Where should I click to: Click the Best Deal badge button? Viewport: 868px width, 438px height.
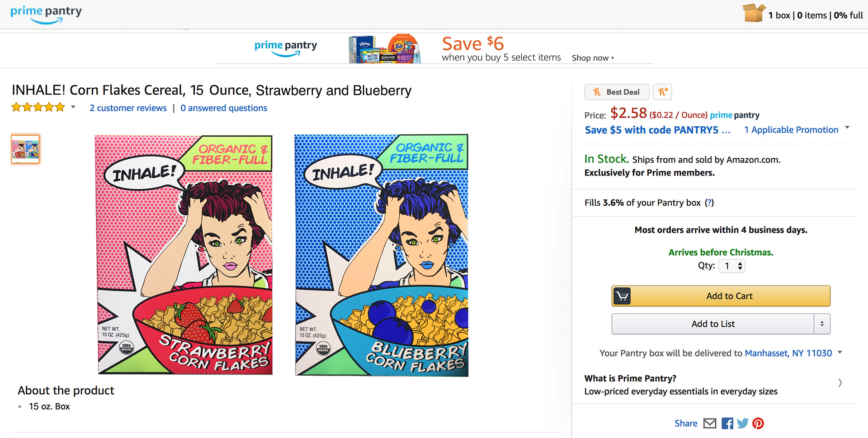[x=617, y=92]
